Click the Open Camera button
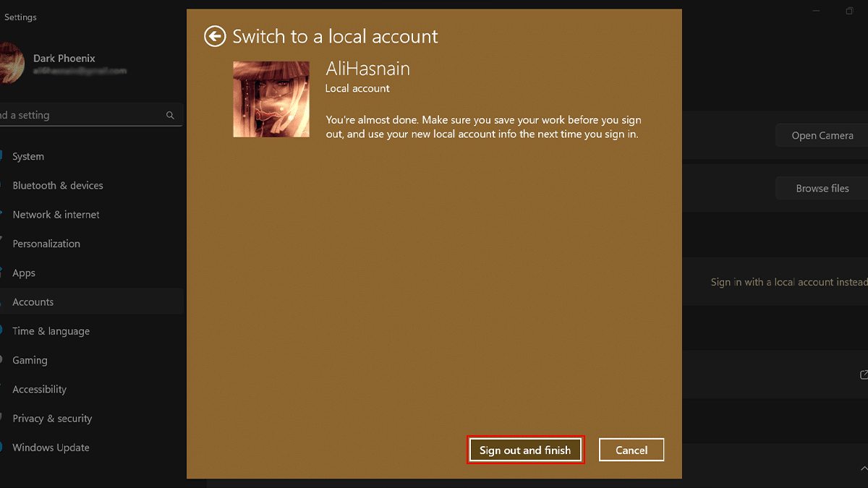The image size is (868, 488). 822,135
